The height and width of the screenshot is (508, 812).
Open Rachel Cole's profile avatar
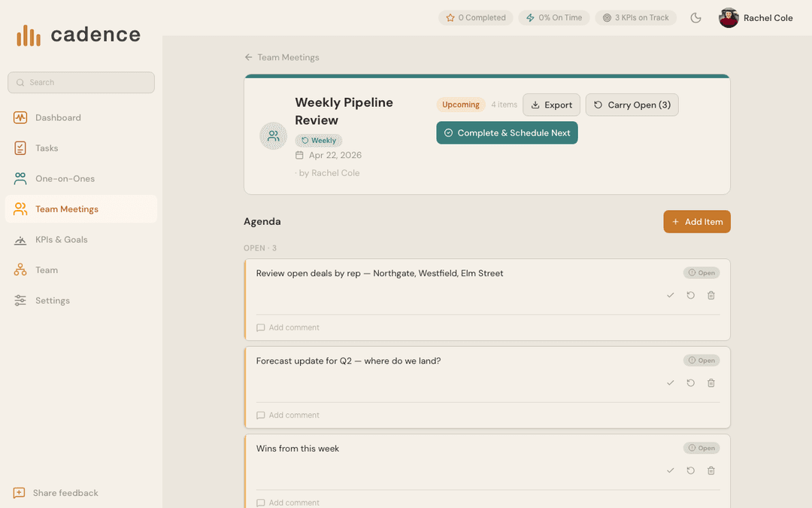coord(729,18)
